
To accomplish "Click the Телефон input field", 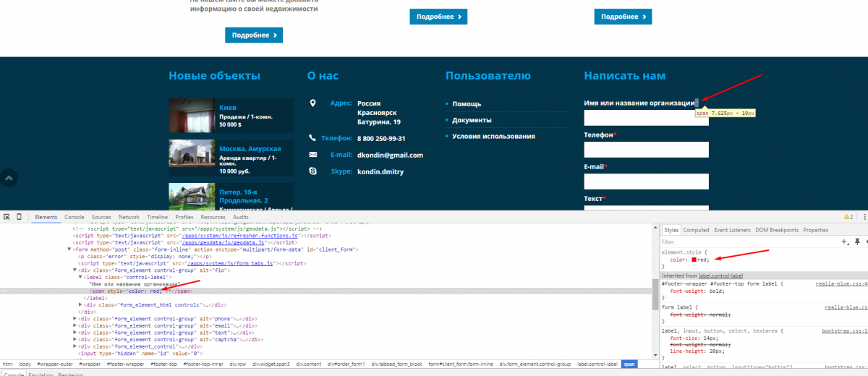I will pyautogui.click(x=646, y=150).
